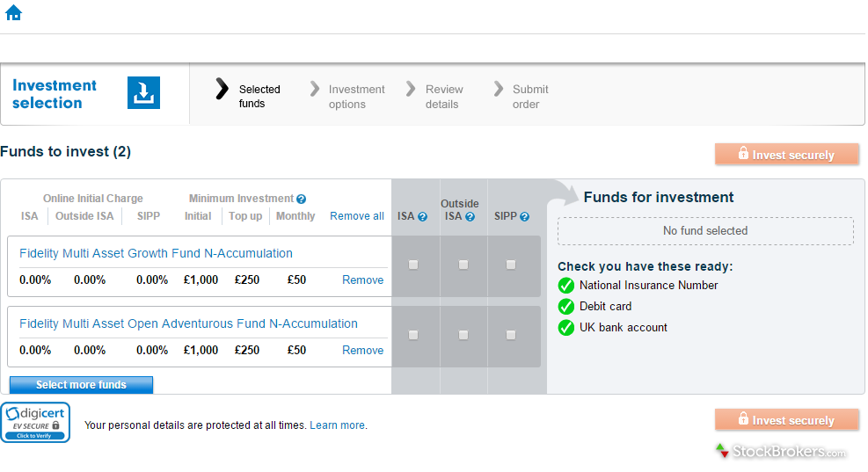Click £250 top up amount for Growth Fund
This screenshot has height=472, width=868.
[247, 280]
